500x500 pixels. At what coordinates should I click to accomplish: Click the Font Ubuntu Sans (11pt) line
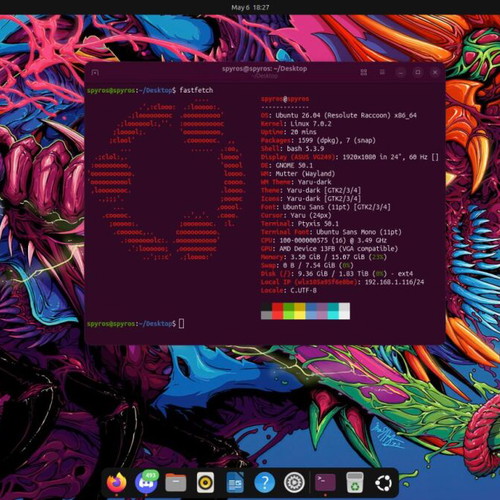click(325, 207)
